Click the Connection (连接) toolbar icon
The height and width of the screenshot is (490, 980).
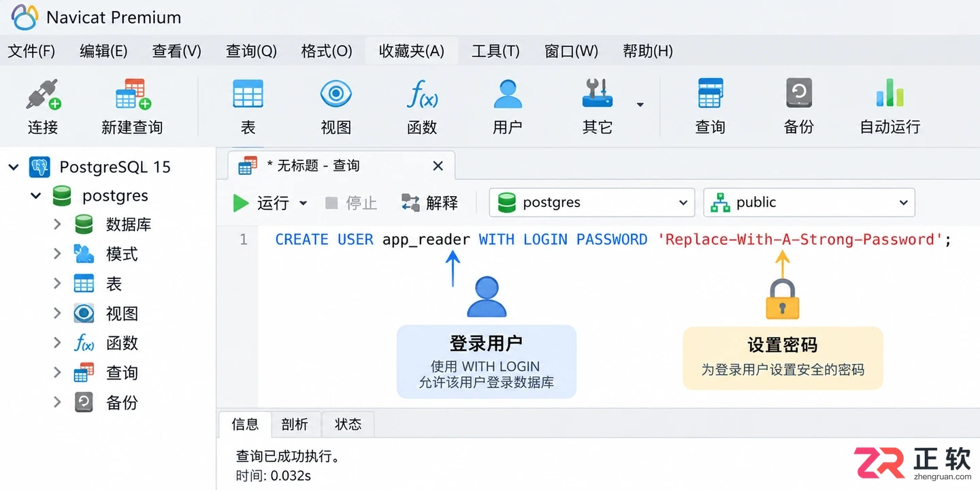(43, 95)
